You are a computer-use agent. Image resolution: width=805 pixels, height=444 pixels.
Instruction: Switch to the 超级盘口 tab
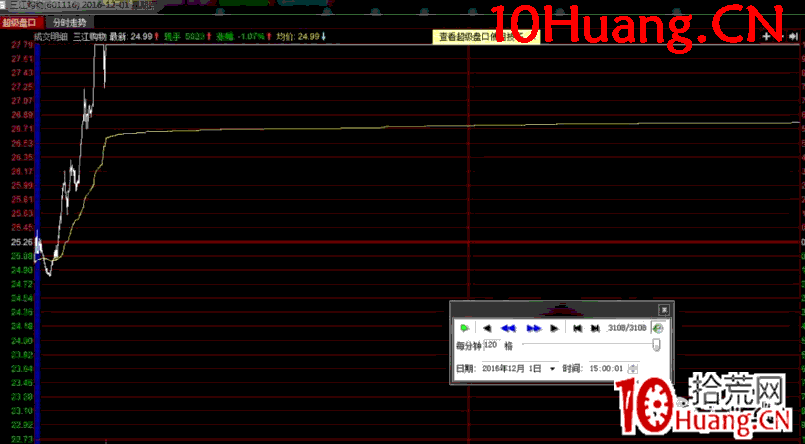[x=19, y=23]
